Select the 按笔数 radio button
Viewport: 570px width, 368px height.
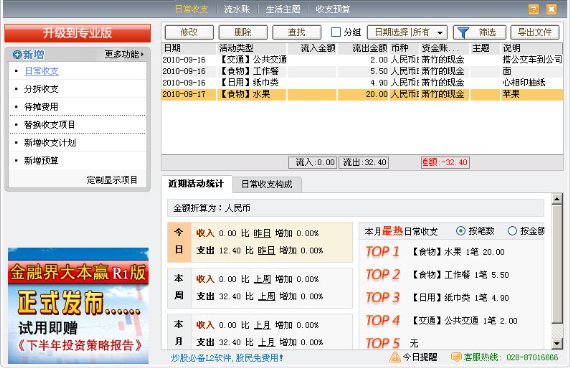tap(460, 231)
